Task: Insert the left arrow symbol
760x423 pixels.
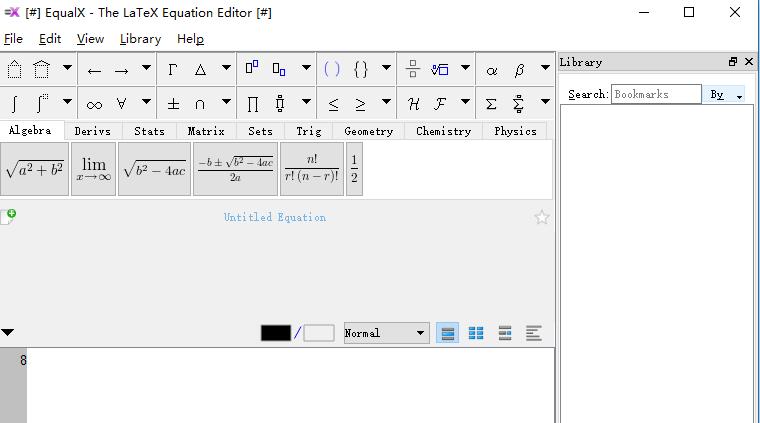Action: (x=94, y=71)
